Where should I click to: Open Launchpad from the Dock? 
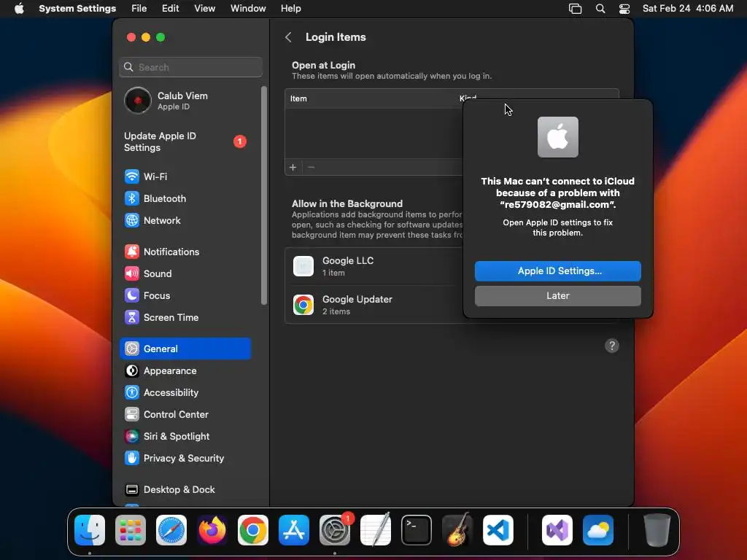(x=131, y=530)
